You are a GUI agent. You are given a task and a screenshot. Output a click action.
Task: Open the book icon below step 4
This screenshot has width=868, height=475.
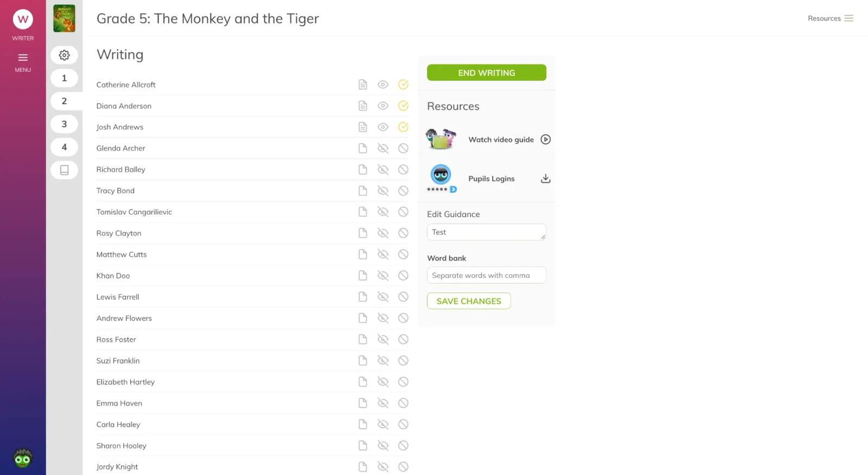pyautogui.click(x=64, y=170)
